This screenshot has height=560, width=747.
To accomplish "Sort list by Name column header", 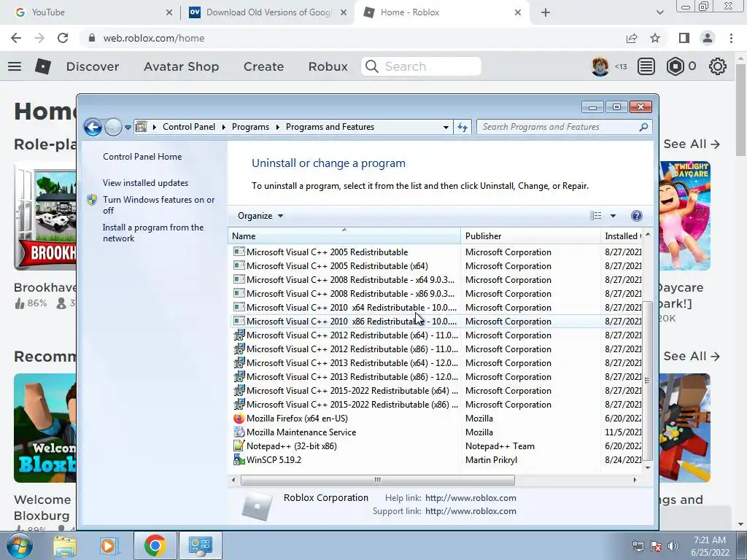I will tap(344, 236).
